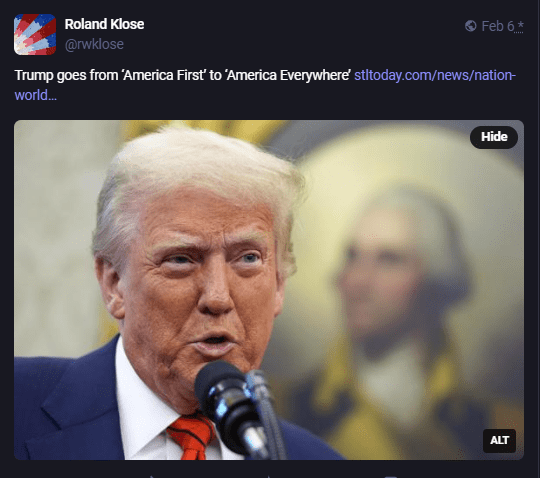Open the Roland Klose display name link
The image size is (540, 478).
[104, 24]
